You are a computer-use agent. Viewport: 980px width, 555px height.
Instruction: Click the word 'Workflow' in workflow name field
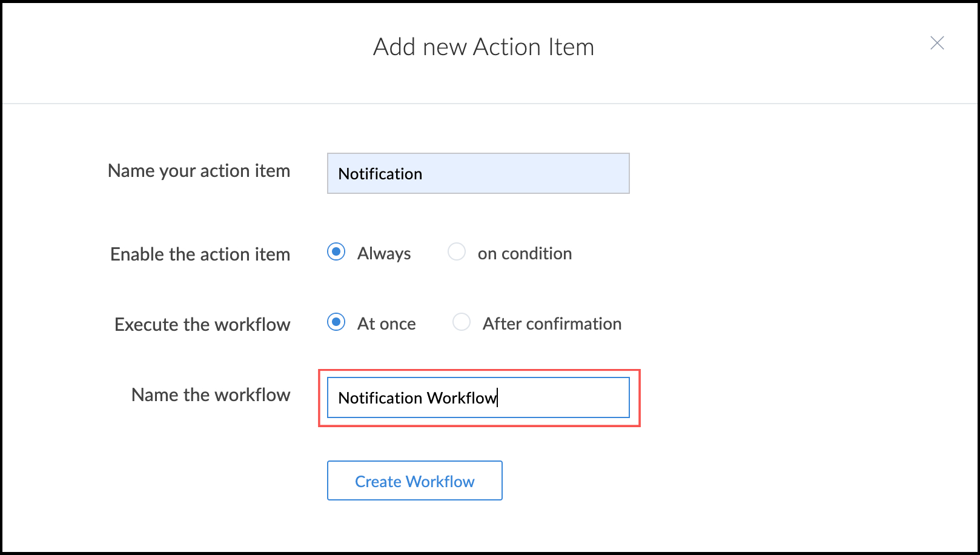(461, 398)
